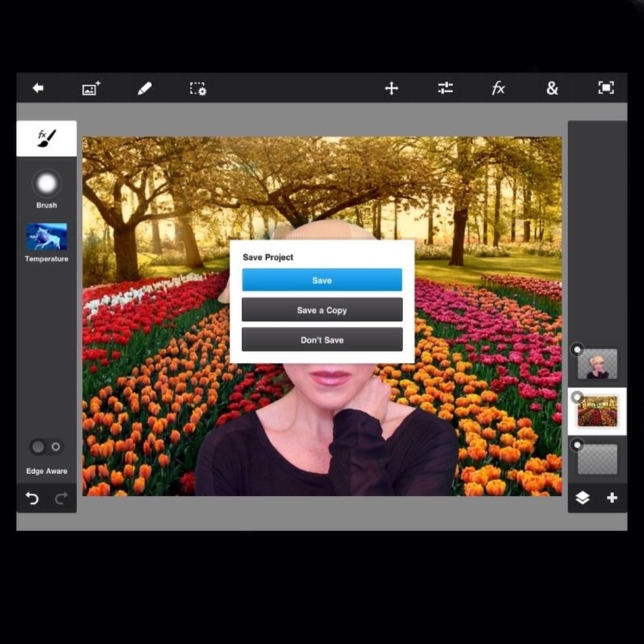Tap the back arrow icon
Image resolution: width=644 pixels, height=644 pixels.
click(x=38, y=88)
